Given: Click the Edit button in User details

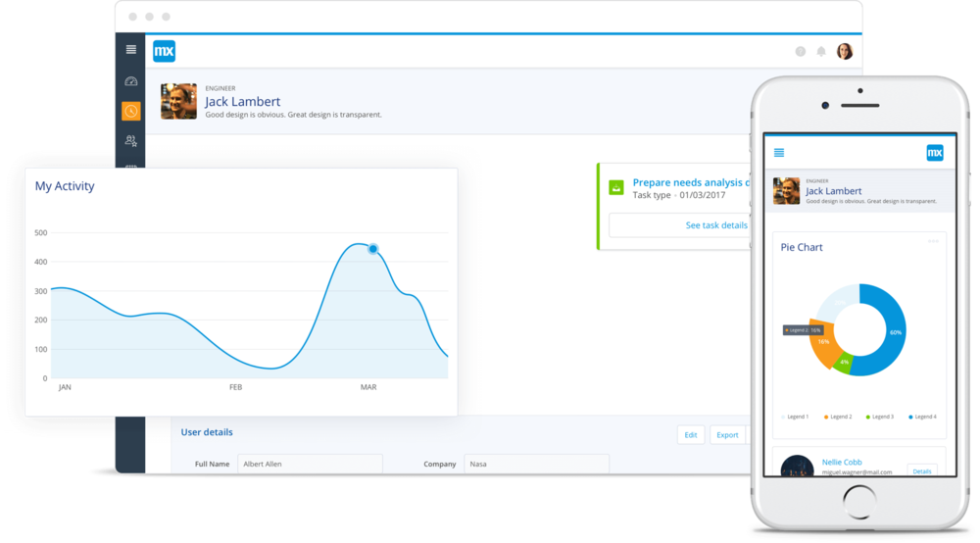Looking at the screenshot, I should click(x=691, y=435).
